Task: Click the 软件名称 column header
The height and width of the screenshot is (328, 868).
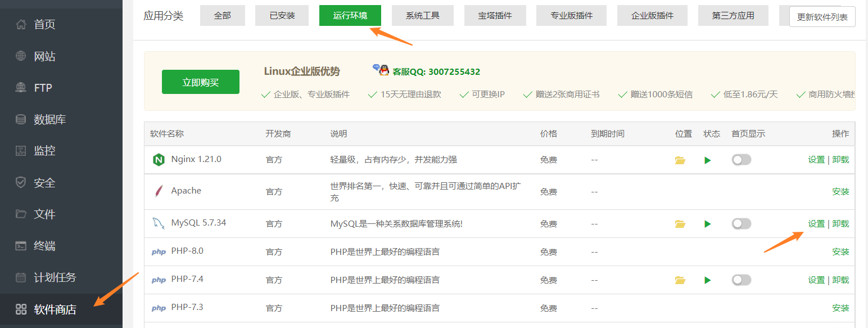Action: pos(167,133)
